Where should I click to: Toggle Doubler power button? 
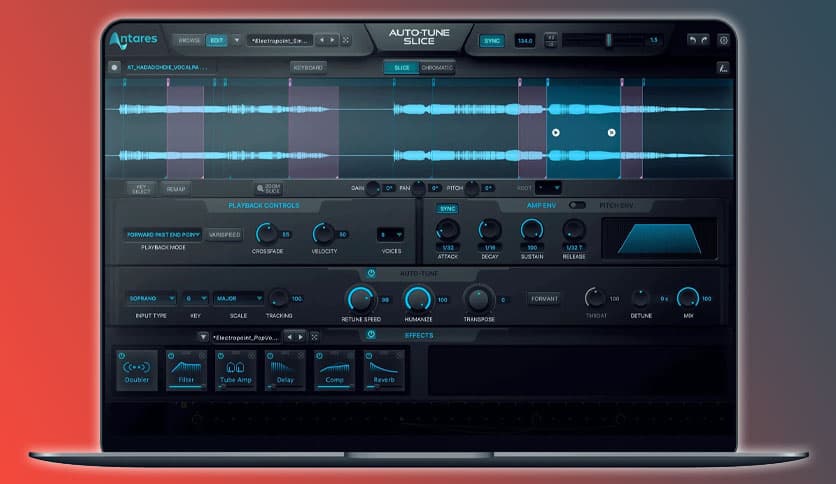pos(122,356)
